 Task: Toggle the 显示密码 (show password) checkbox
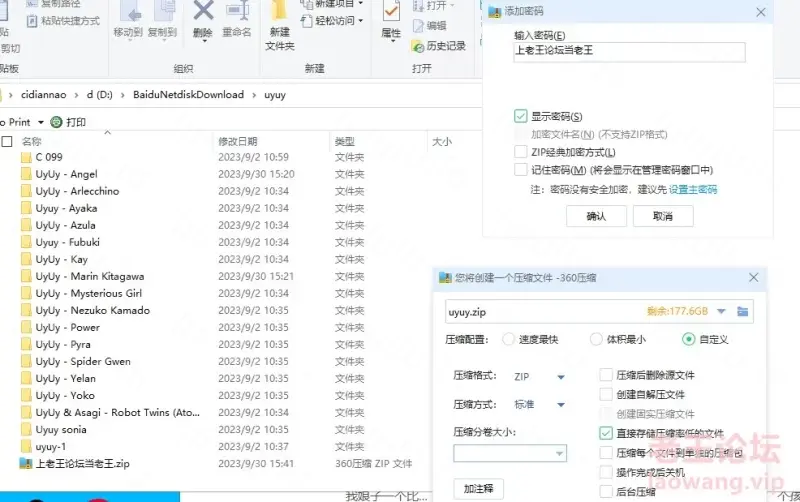[520, 116]
